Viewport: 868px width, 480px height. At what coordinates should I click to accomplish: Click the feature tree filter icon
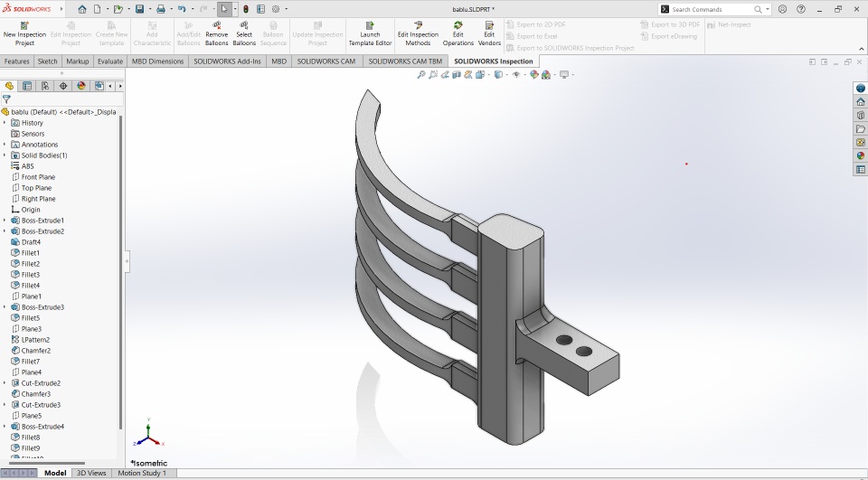tap(6, 99)
